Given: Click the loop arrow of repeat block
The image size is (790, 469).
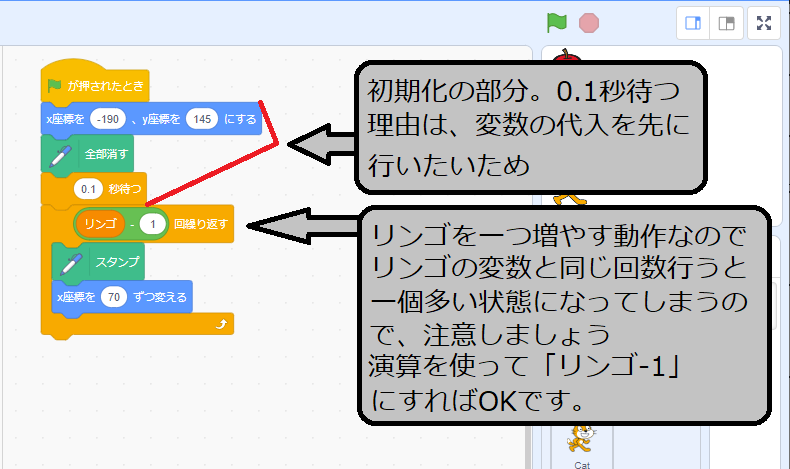Looking at the screenshot, I should 221,324.
